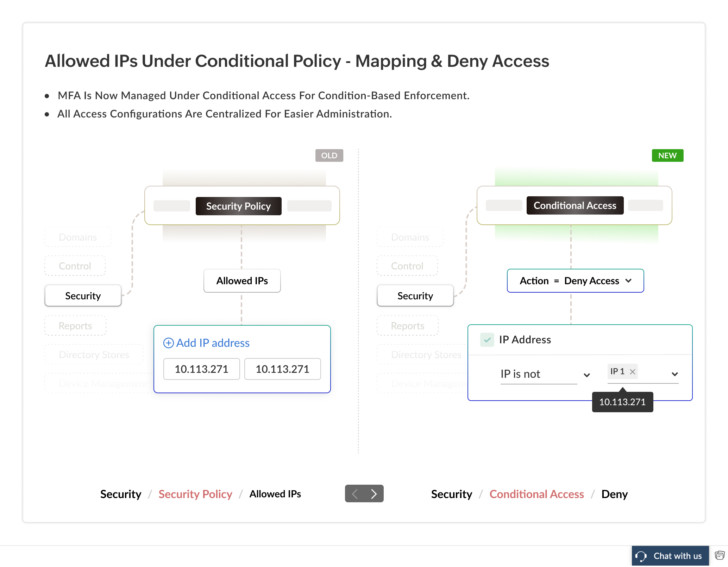
Task: Open the 'IP is not' condition dropdown
Action: point(586,375)
